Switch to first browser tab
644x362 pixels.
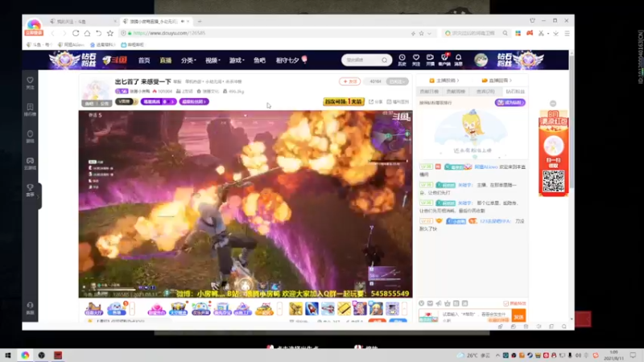[83, 22]
